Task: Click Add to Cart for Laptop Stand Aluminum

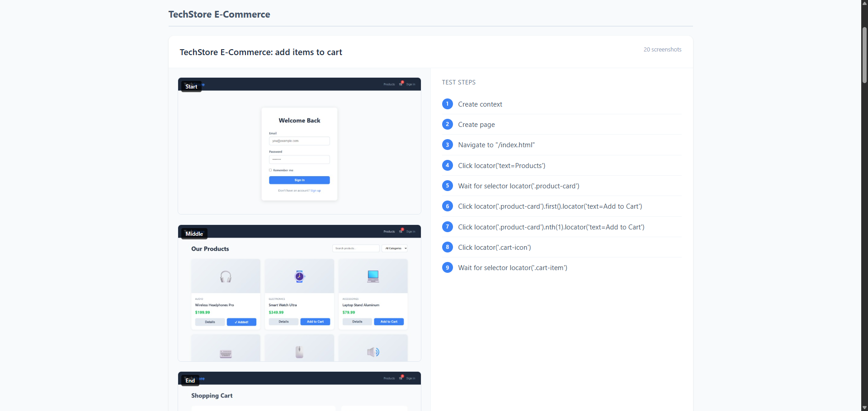Action: [389, 322]
